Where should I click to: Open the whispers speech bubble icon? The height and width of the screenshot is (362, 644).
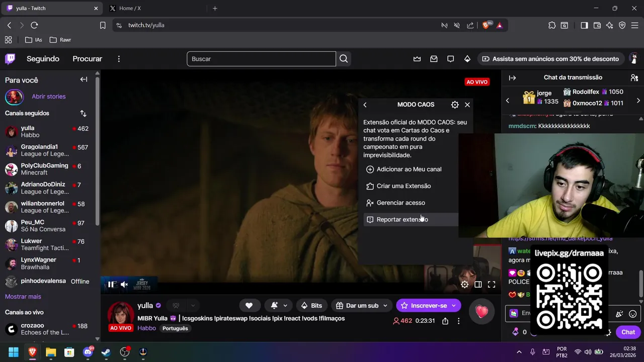(450, 59)
